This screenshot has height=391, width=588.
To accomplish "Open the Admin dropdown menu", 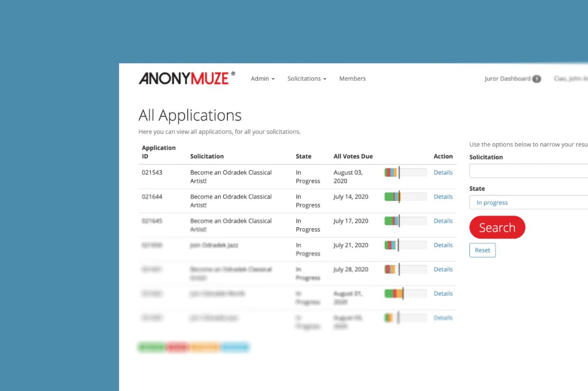I will click(262, 79).
